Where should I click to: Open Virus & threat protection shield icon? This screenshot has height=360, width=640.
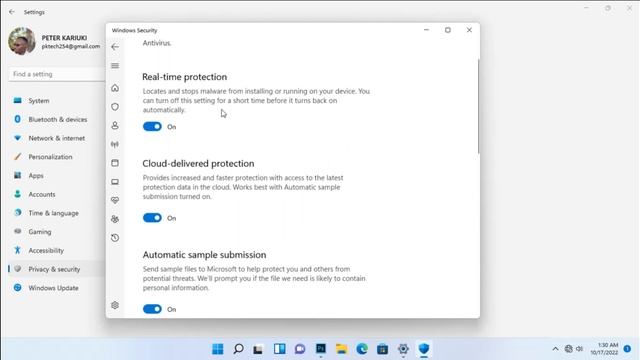pyautogui.click(x=115, y=107)
